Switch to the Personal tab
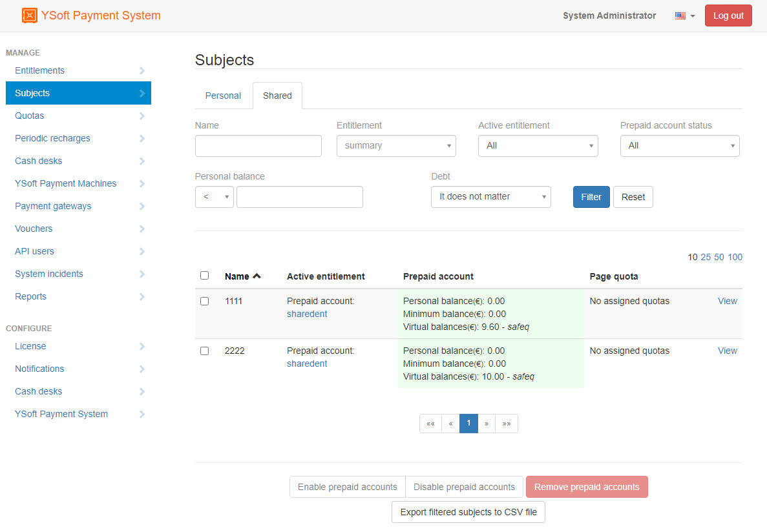Screen dimensions: 767x532 coord(223,96)
